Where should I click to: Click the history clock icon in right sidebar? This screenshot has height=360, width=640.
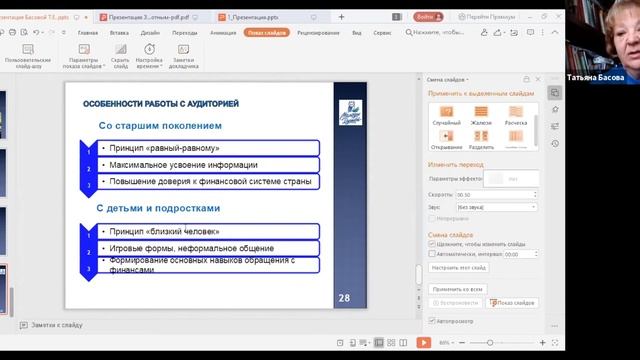(x=555, y=144)
